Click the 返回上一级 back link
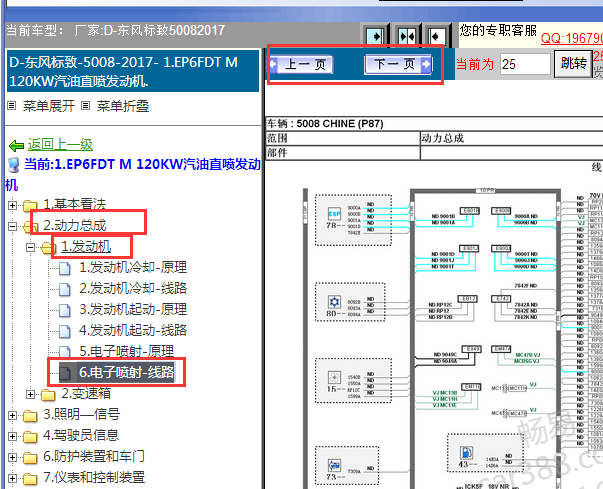 click(60, 145)
